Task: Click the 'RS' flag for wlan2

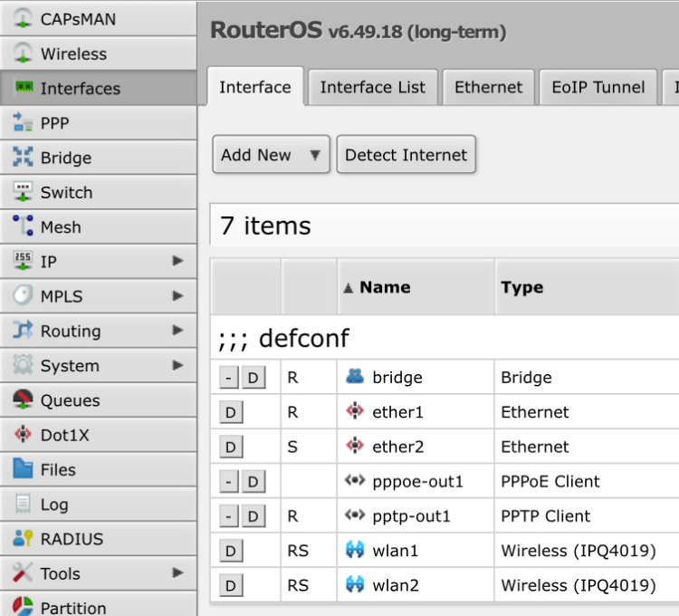Action: (298, 585)
